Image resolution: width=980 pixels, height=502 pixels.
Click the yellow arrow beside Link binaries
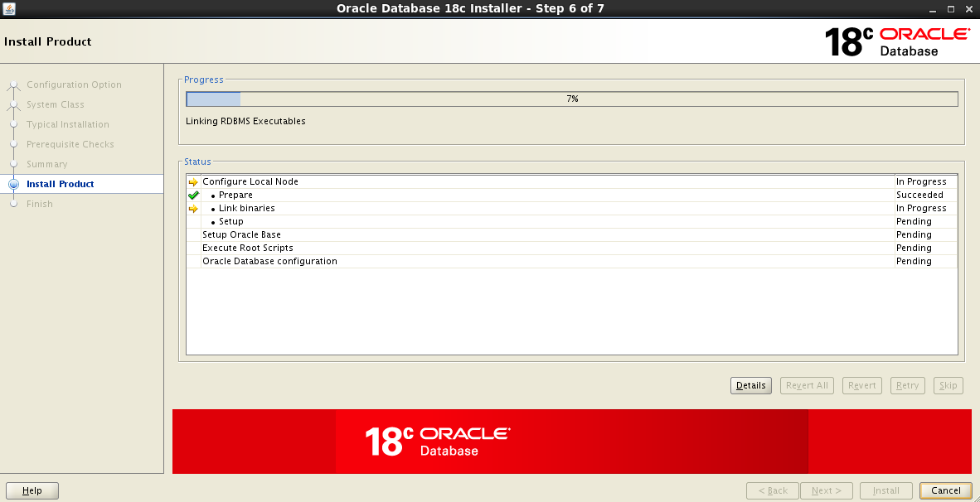coord(193,209)
